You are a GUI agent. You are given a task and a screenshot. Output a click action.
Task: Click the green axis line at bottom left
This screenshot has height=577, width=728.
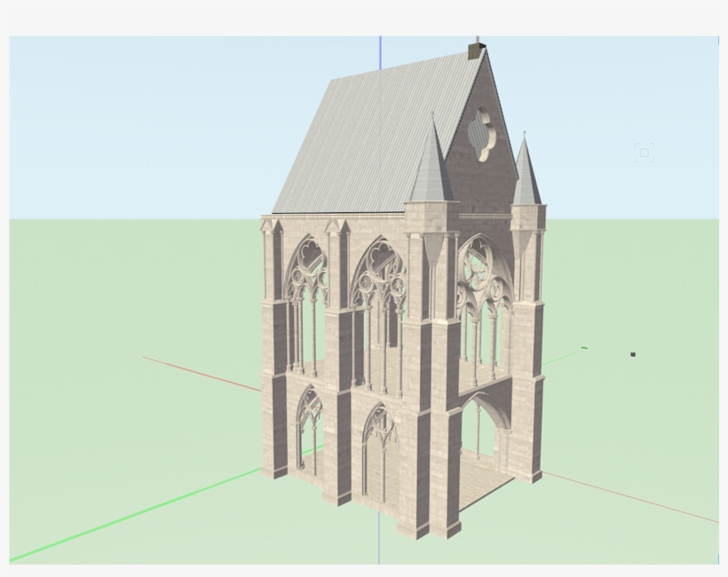(x=133, y=516)
